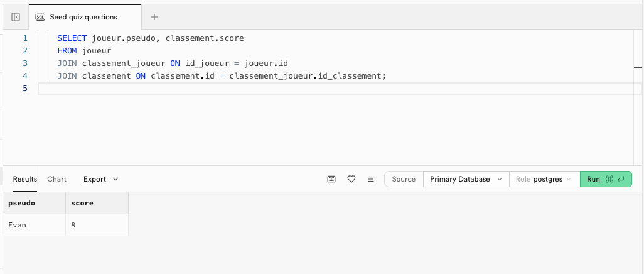Place cursor on empty line 5 of editor
Screen dimensions: 644x274
point(251,89)
